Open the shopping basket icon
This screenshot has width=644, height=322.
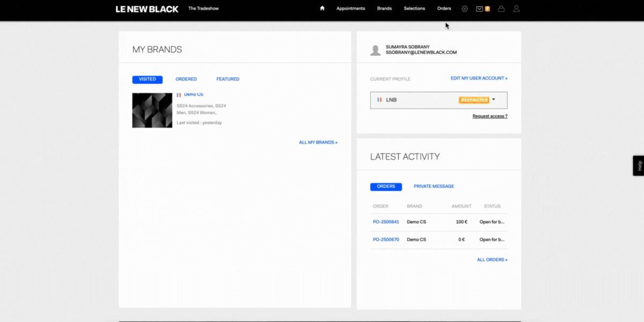(x=501, y=9)
